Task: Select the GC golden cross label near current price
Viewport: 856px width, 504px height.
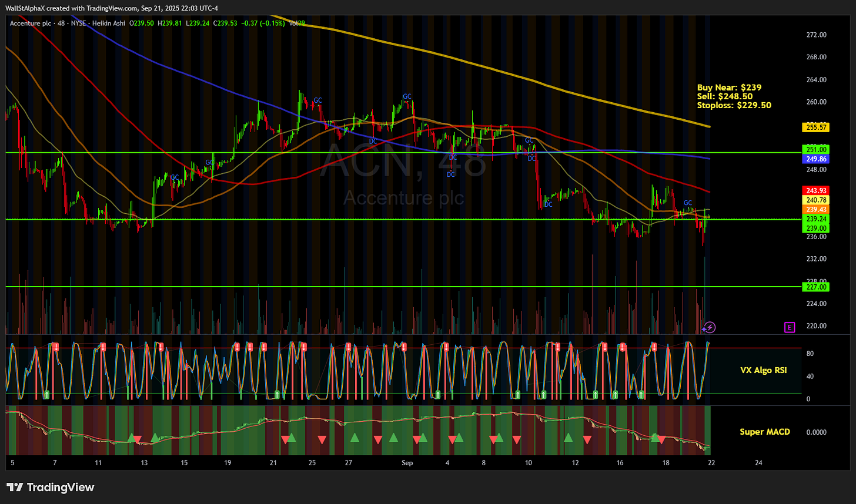Action: (688, 203)
